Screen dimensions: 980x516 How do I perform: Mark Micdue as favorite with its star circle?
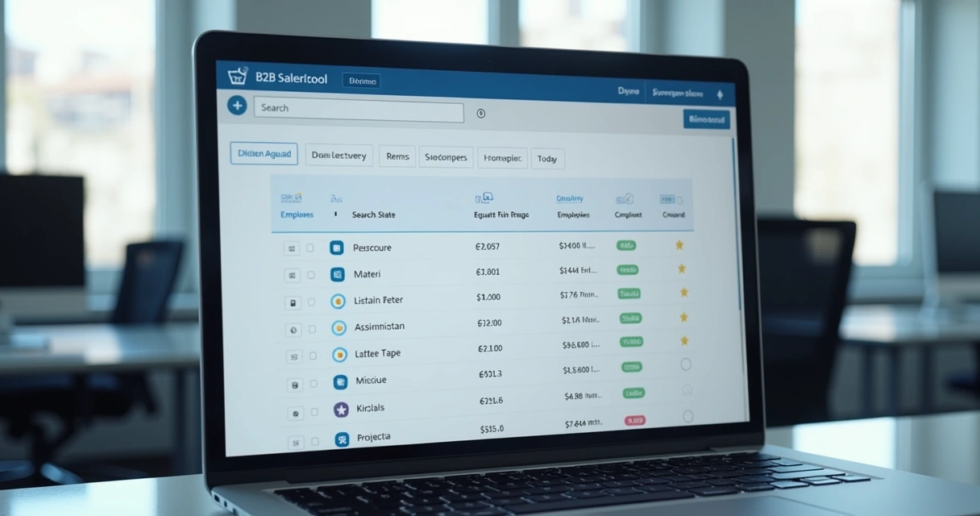686,364
